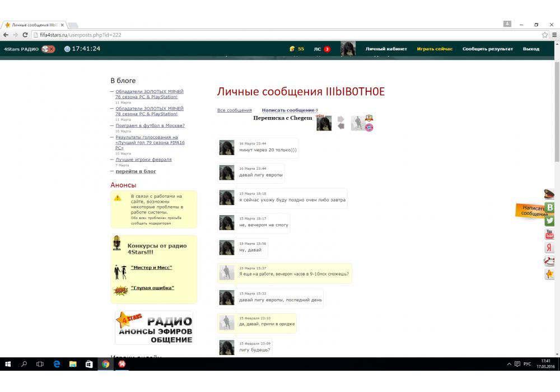Select Играть сейчас in top menu

coord(435,49)
